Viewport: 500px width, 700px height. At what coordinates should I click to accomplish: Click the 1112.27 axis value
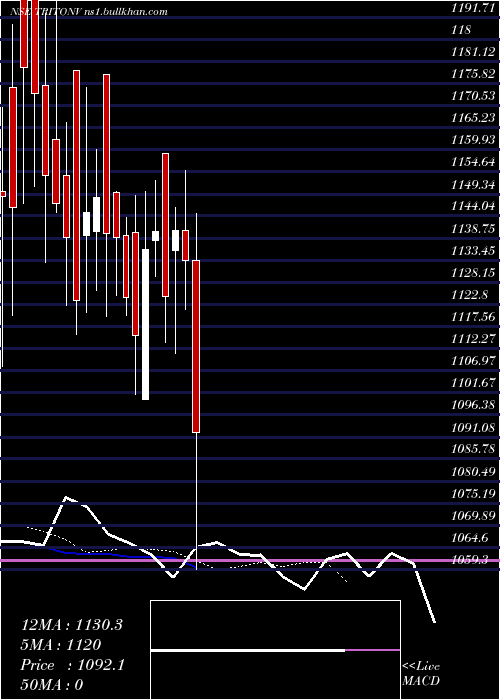click(x=473, y=339)
